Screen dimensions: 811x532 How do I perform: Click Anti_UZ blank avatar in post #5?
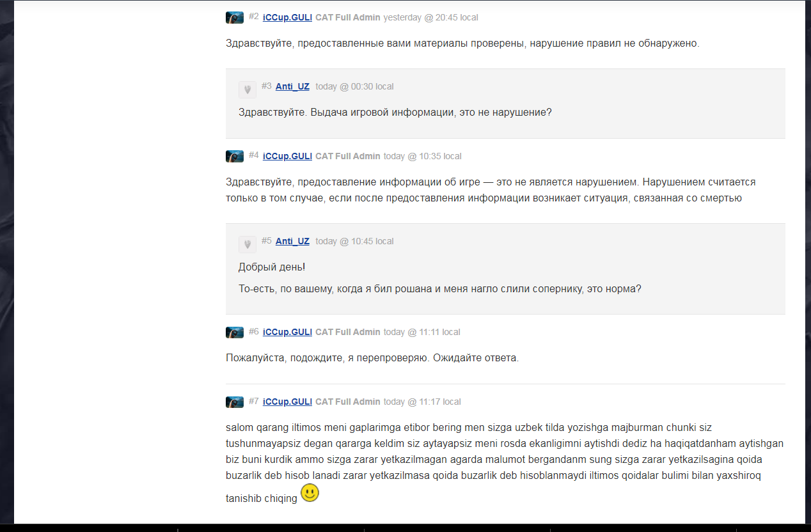pyautogui.click(x=248, y=244)
